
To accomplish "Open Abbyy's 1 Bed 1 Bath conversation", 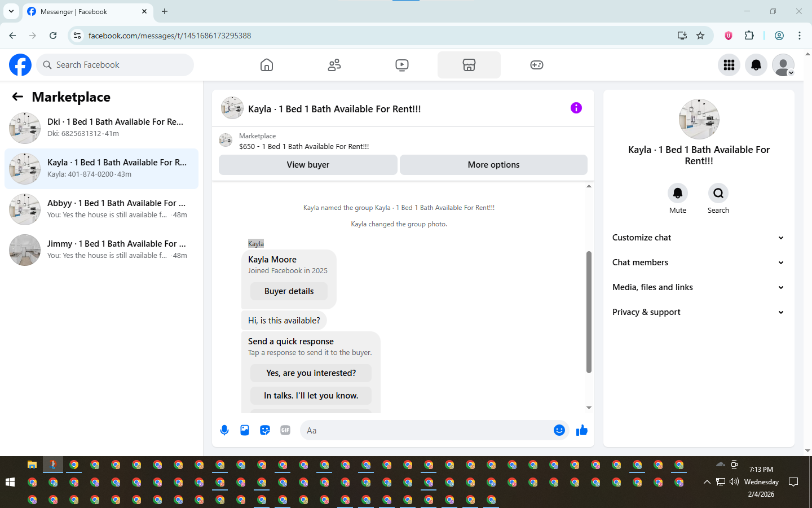I will [101, 209].
